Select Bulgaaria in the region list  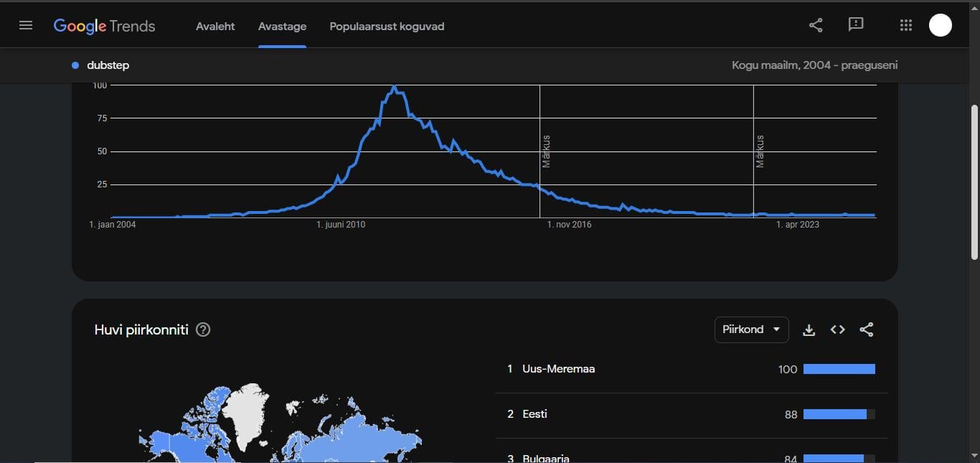tap(546, 459)
